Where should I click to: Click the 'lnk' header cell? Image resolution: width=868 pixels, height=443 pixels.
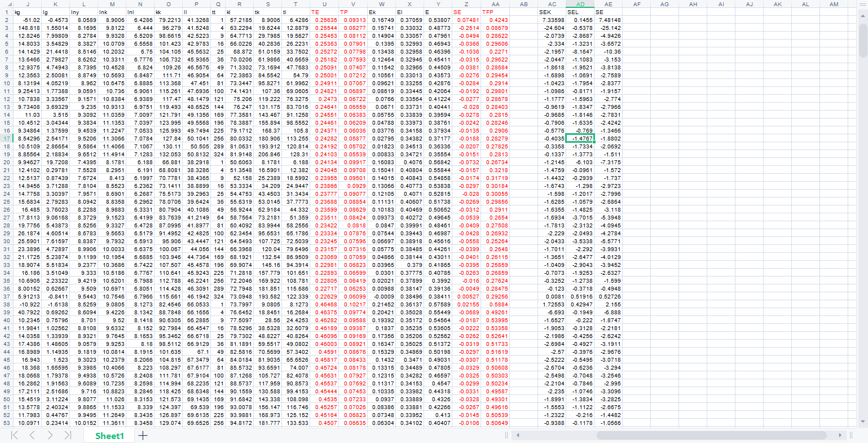tap(112, 12)
